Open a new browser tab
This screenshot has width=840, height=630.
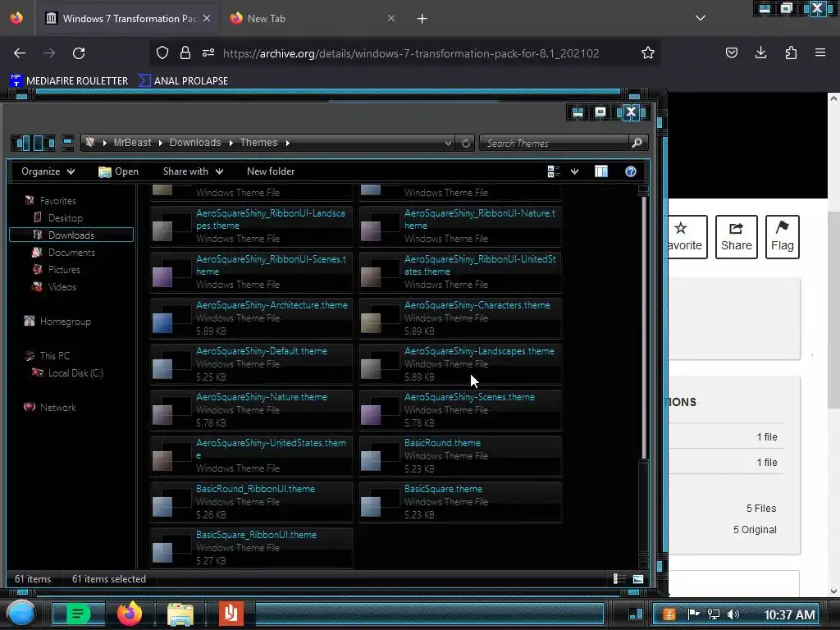pos(422,19)
